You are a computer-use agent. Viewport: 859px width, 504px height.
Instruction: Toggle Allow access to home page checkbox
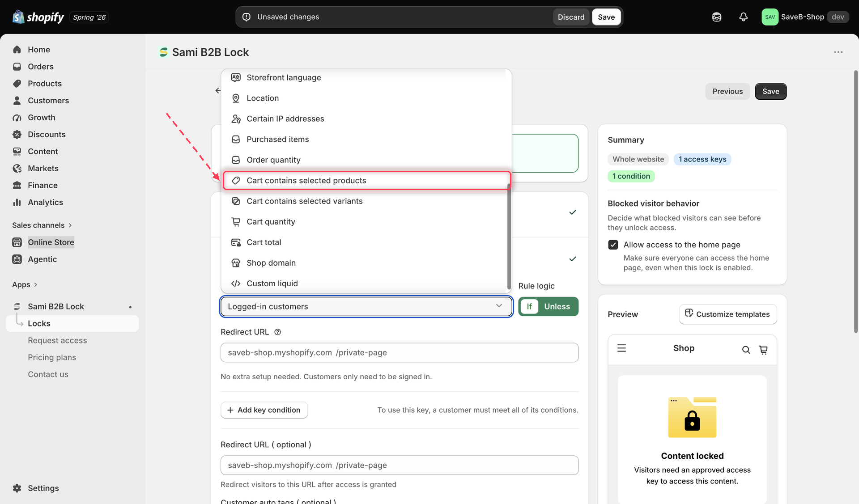coord(613,245)
